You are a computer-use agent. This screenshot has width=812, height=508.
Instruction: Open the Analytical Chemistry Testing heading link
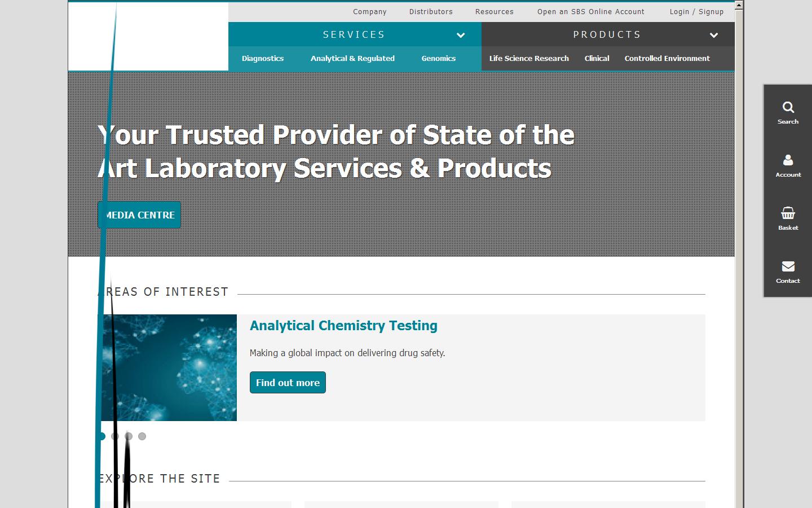click(x=343, y=326)
